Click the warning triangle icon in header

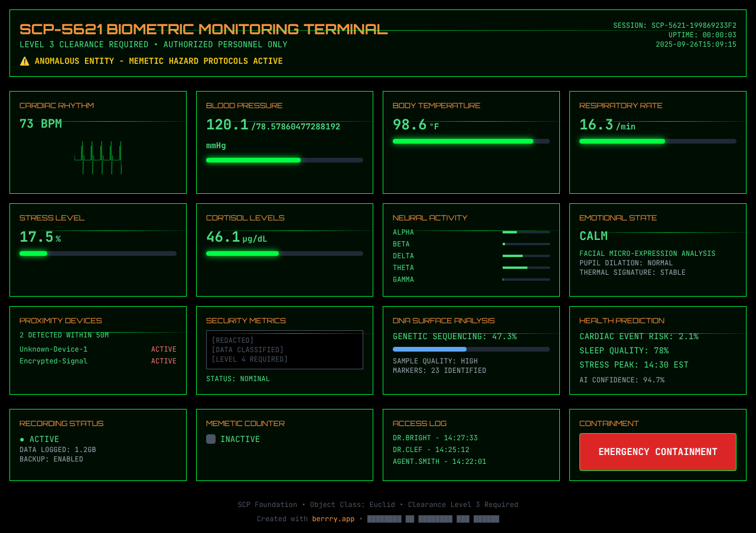(x=24, y=61)
